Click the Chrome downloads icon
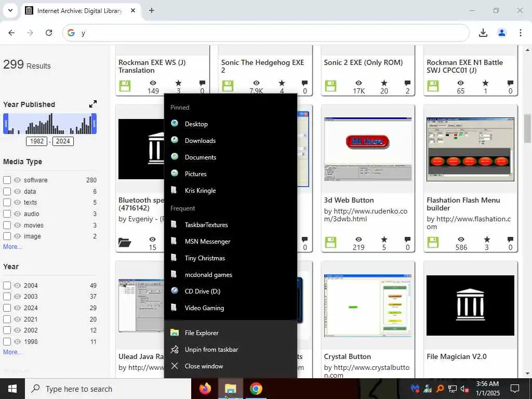Screen dimensions: 532x399 [x=483, y=33]
